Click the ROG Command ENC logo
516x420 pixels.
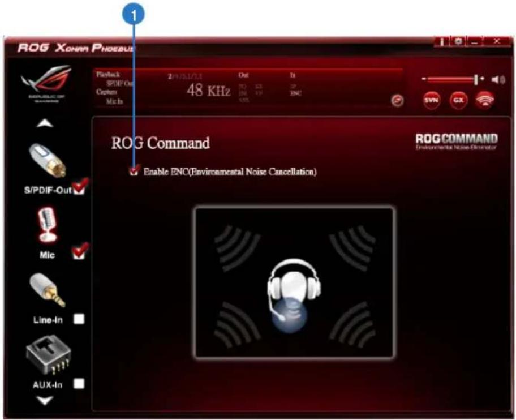coord(457,142)
